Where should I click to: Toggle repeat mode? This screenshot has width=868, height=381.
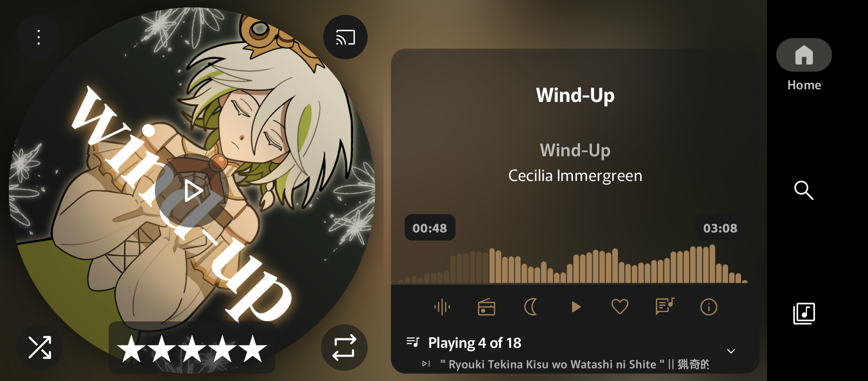tap(344, 347)
